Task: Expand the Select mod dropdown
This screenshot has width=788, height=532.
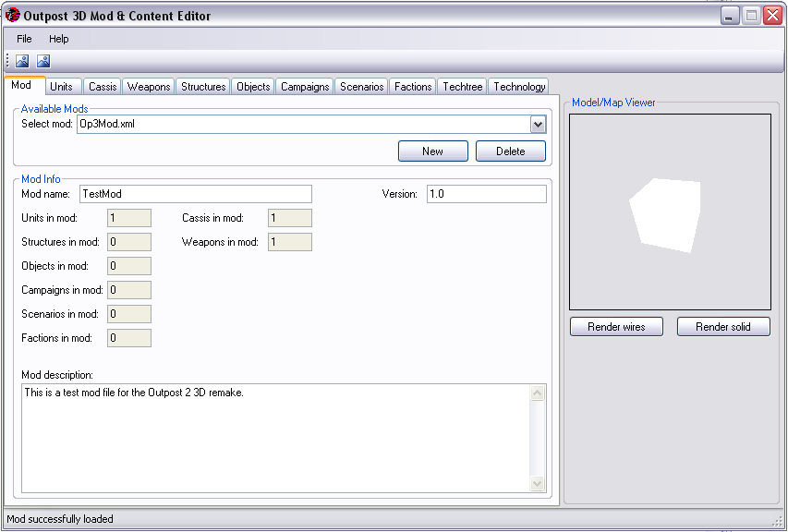Action: 538,124
